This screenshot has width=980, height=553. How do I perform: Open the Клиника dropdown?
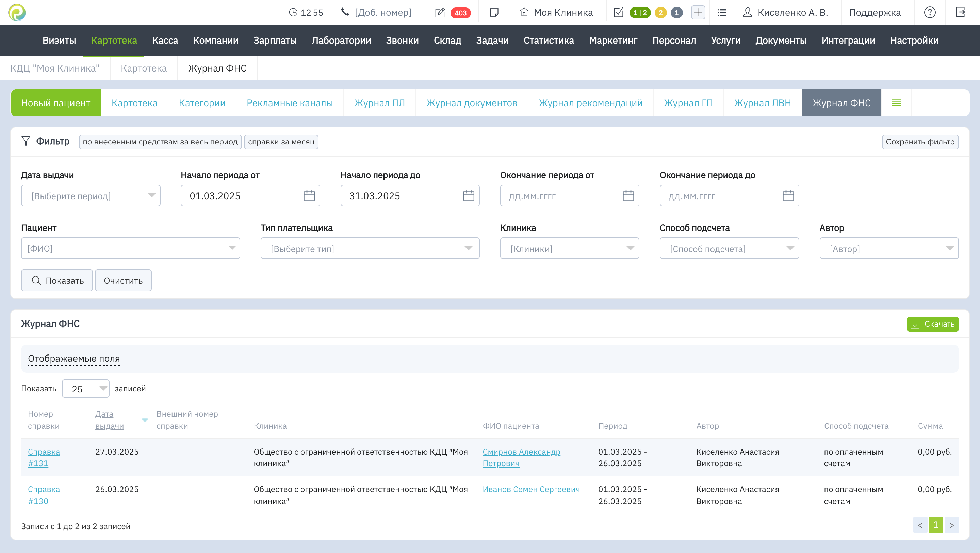tap(570, 248)
